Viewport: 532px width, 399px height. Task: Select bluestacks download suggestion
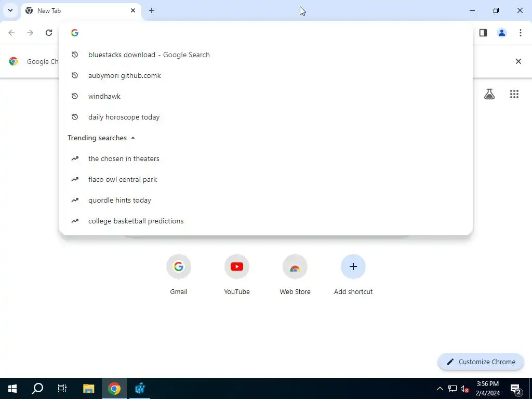click(266, 55)
